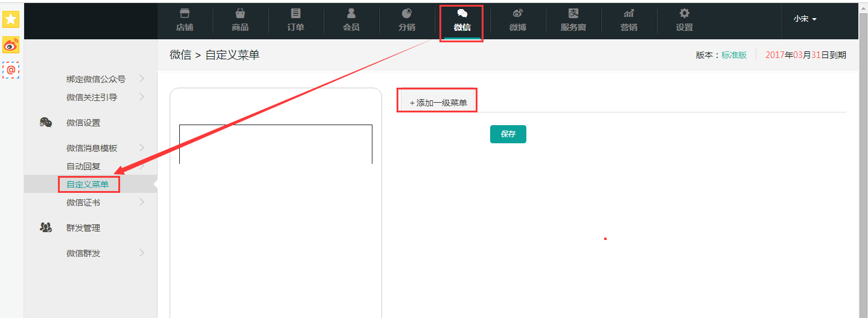This screenshot has height=318, width=868.
Task: Click the 标准版 version link
Action: click(x=734, y=55)
